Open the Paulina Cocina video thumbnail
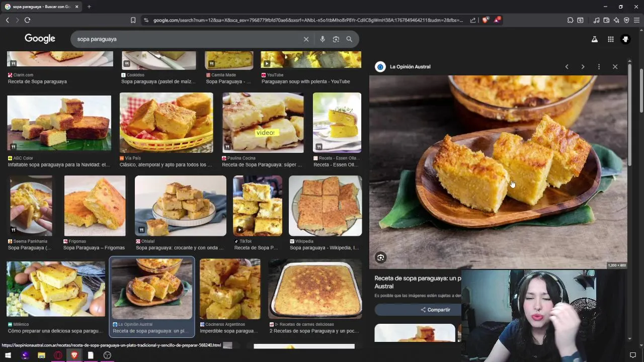This screenshot has height=362, width=644. click(x=263, y=123)
